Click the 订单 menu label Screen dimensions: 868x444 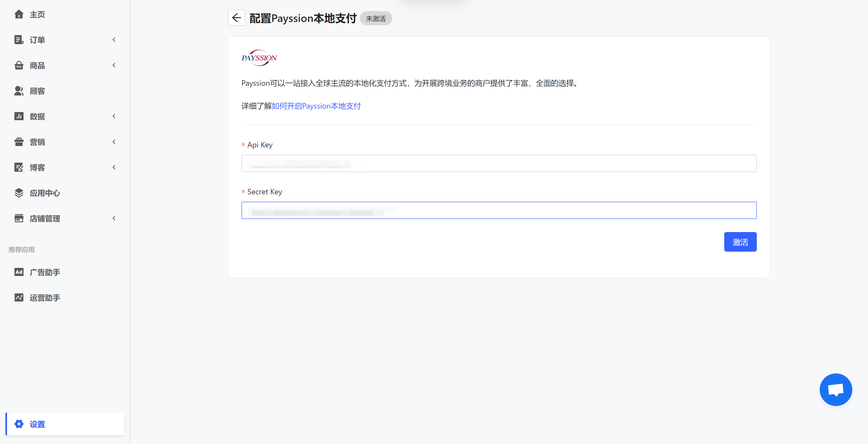pos(37,40)
